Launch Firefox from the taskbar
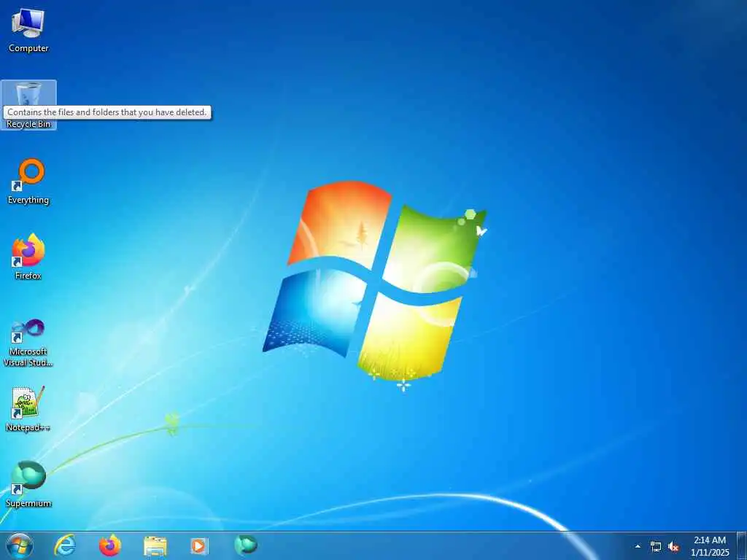 click(110, 545)
